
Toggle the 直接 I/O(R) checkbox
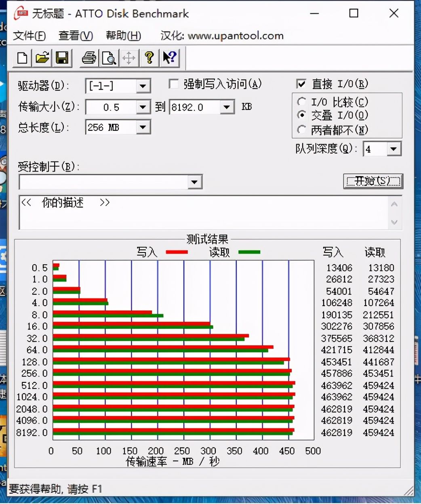coord(301,84)
